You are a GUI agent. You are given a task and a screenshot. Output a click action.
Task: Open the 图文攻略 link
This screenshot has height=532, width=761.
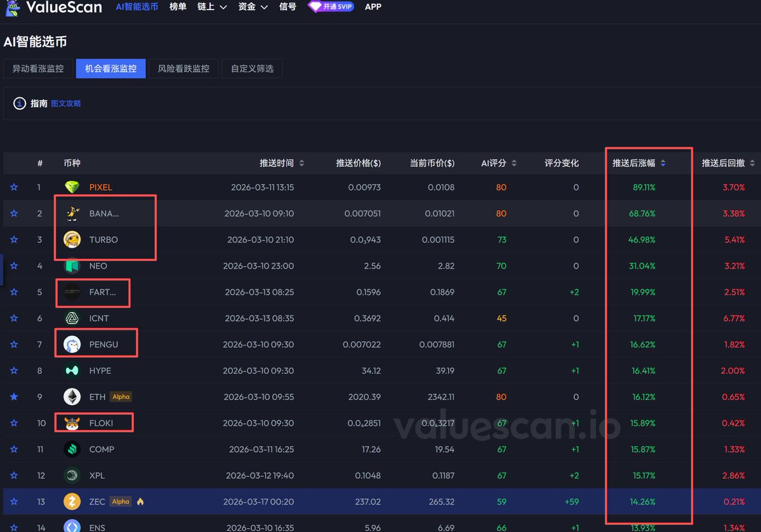65,103
